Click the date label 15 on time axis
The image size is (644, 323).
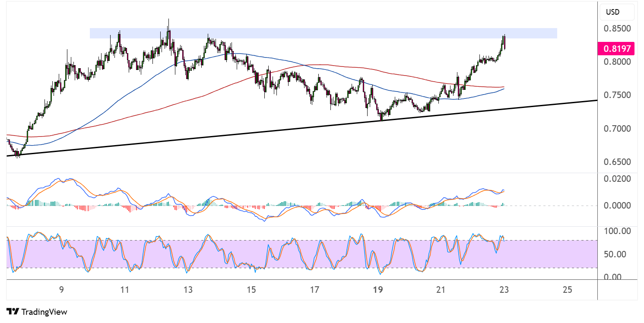click(x=251, y=290)
